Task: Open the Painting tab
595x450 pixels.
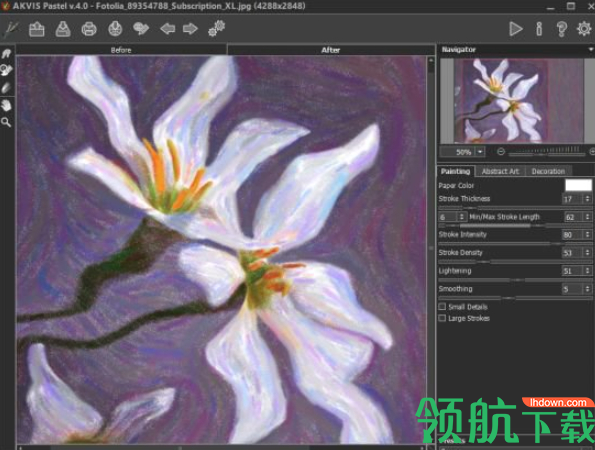Action: [x=455, y=172]
